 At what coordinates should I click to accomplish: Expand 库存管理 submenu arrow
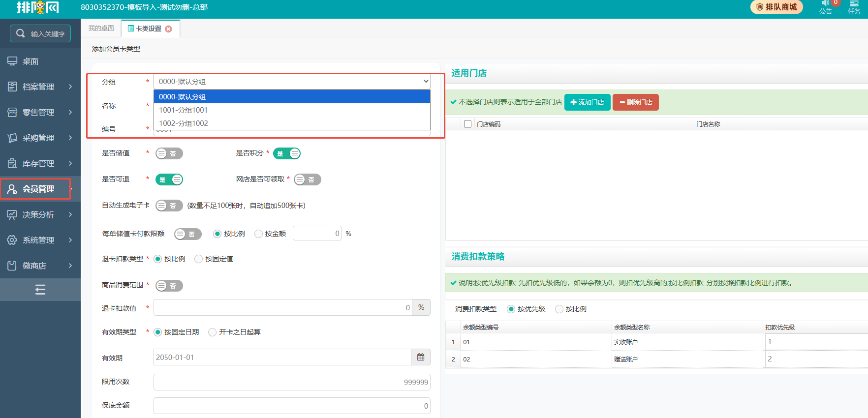point(70,163)
